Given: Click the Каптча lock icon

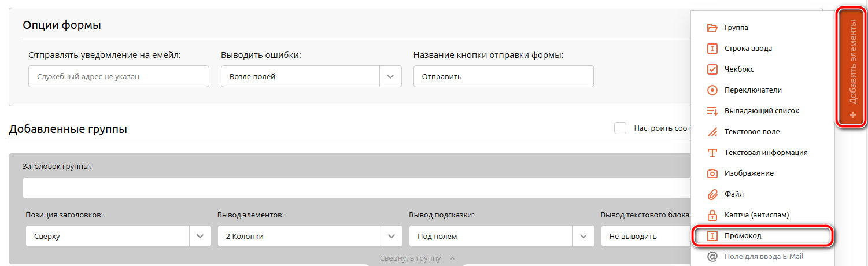Looking at the screenshot, I should tap(712, 215).
